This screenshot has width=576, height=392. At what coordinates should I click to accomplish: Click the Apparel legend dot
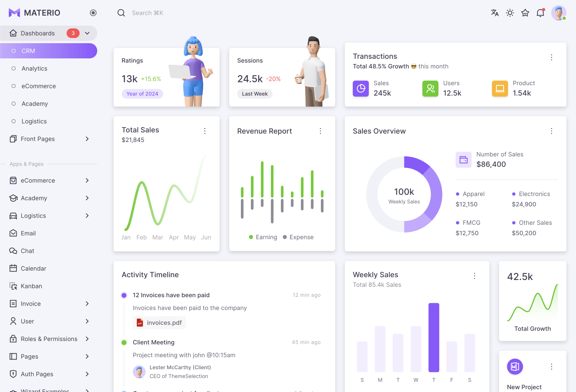click(458, 194)
